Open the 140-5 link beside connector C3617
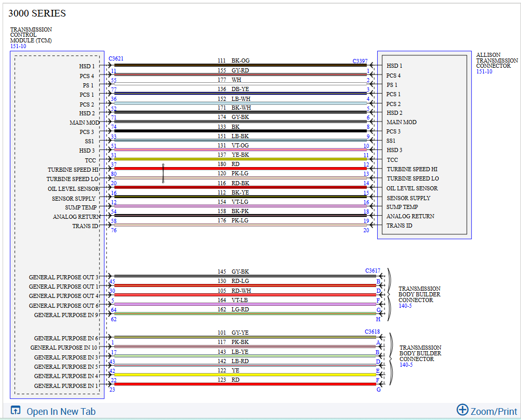The height and width of the screenshot is (420, 521). 405,306
